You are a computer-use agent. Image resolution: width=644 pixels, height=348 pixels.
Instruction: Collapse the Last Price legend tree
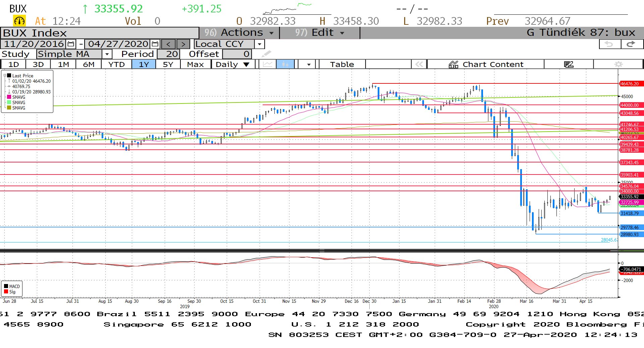click(4, 76)
